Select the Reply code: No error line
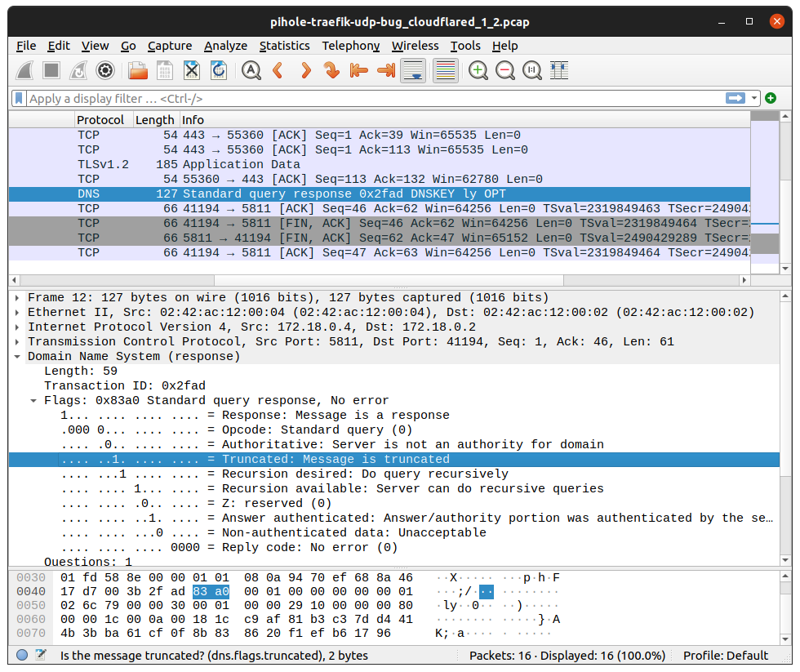This screenshot has height=672, width=800. tap(393, 548)
